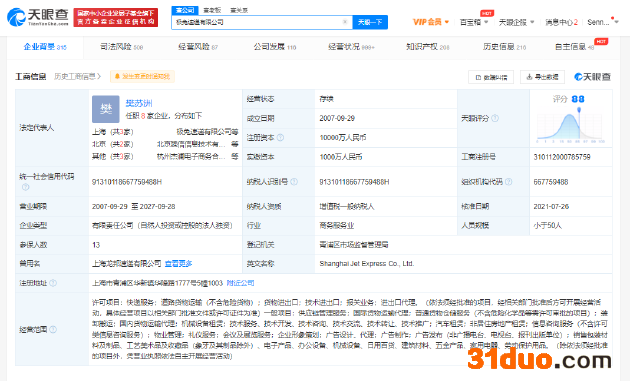Click the 纳税人资质 value 增值税一般纳税人
Viewport: 630px width, 381px height.
point(347,206)
